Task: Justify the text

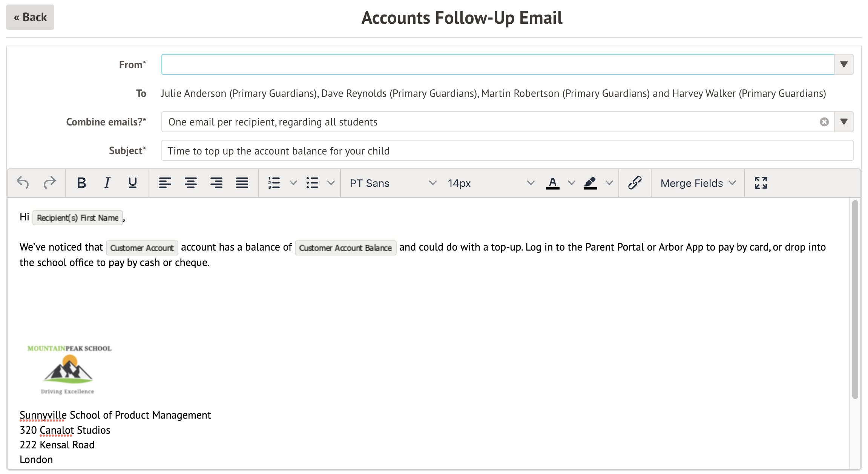Action: (x=242, y=183)
